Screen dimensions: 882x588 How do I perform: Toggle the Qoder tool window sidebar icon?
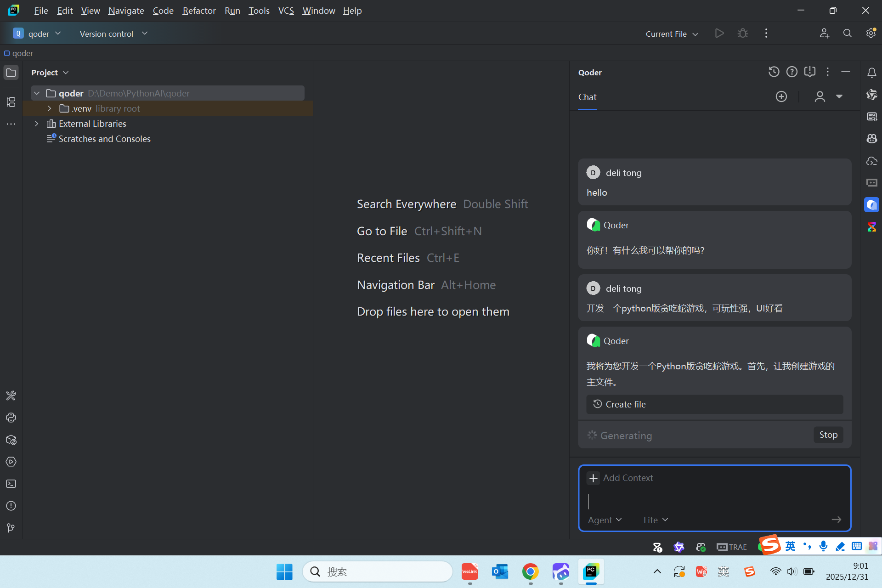pyautogui.click(x=871, y=204)
